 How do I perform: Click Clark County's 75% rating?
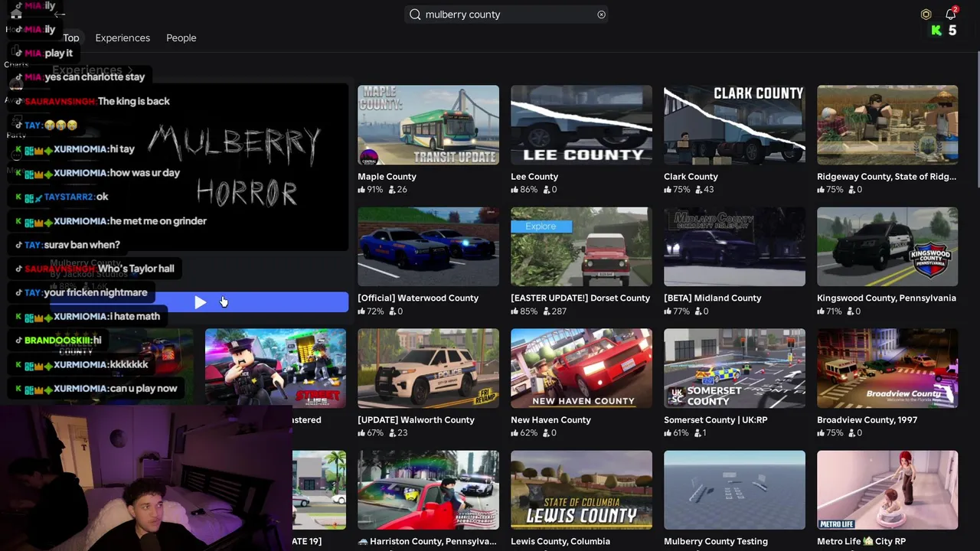point(675,190)
